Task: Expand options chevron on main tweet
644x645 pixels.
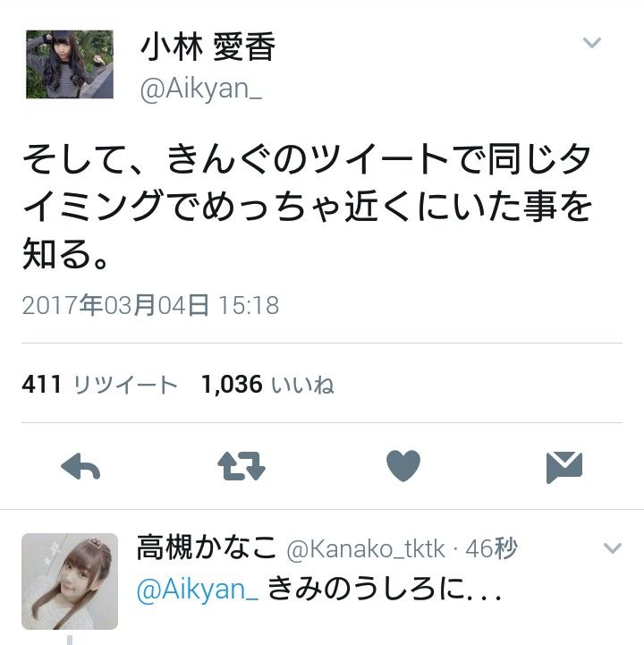Action: tap(592, 42)
